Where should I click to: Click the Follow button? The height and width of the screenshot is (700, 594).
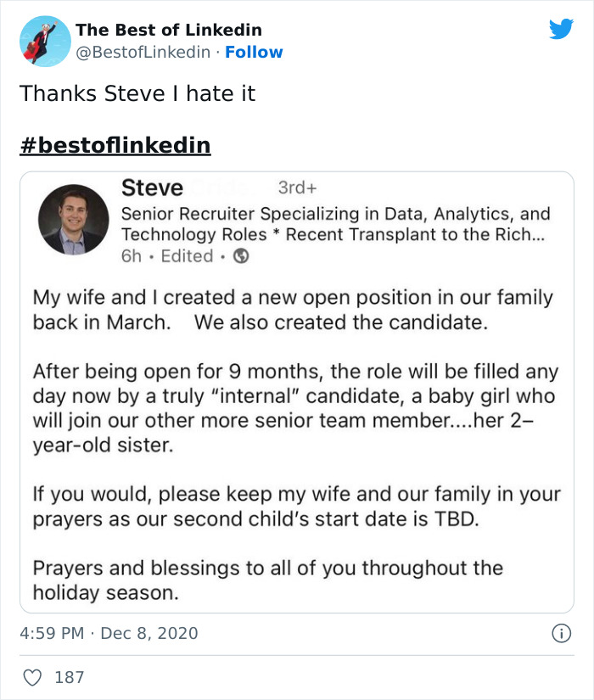click(255, 53)
